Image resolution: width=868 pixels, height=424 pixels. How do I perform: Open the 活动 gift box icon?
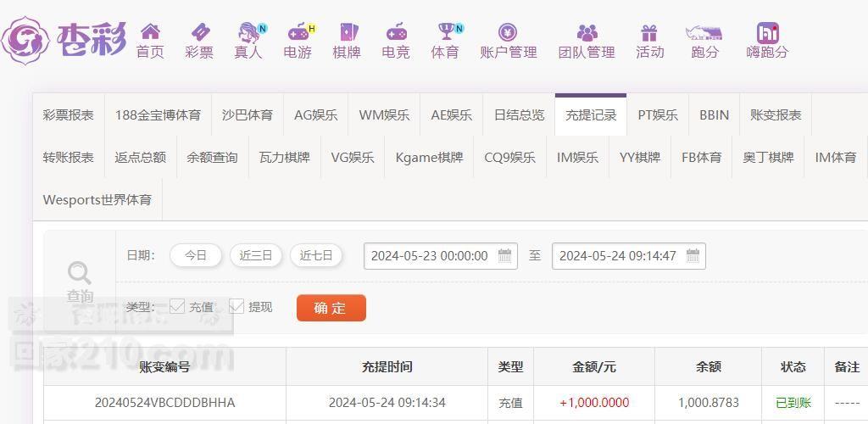click(648, 33)
